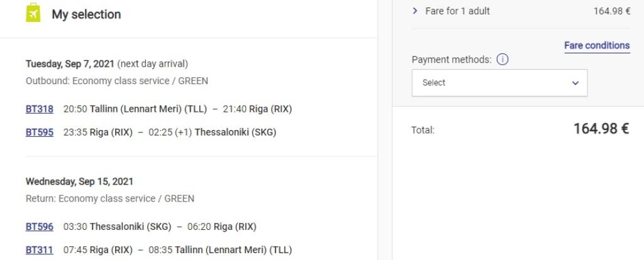Open flight BT318 details link
The image size is (644, 260).
(39, 109)
